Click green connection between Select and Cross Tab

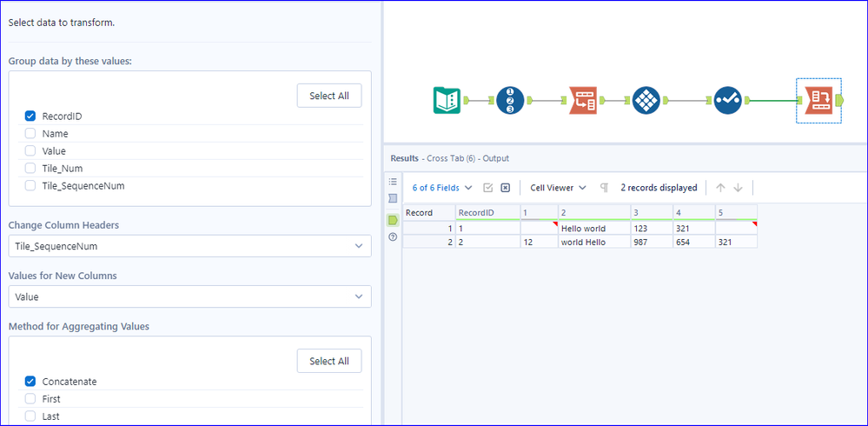[772, 100]
